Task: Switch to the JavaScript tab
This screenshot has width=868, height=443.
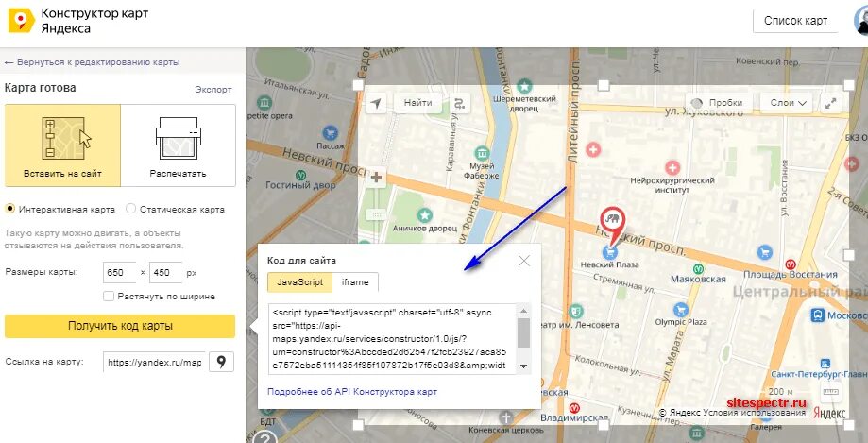Action: [x=299, y=281]
